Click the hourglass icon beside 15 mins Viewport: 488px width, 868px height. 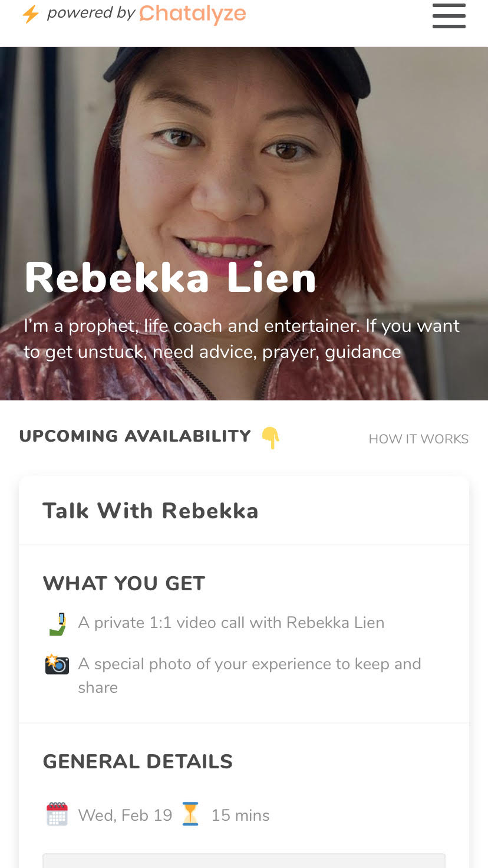190,814
